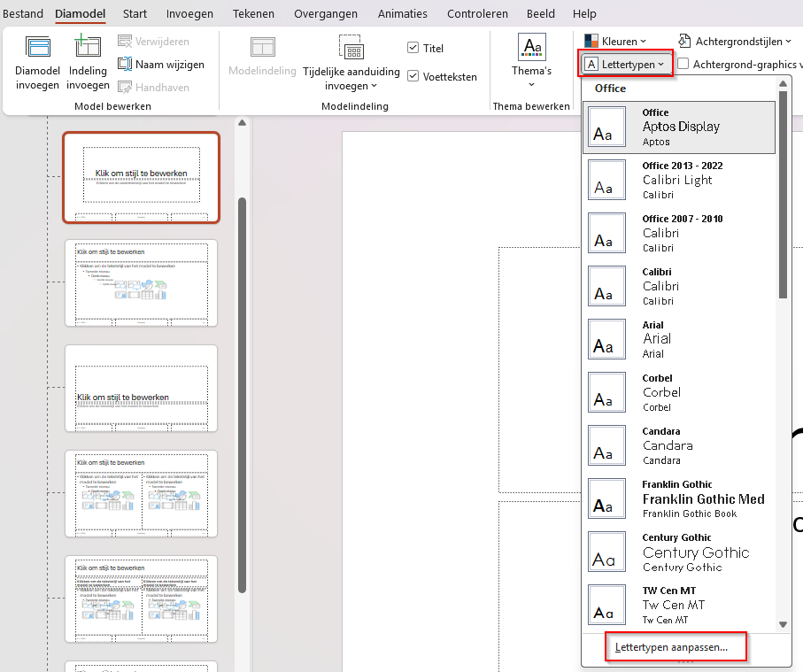The image size is (803, 672).
Task: Click the font list scroll-up arrow
Action: coord(783,83)
